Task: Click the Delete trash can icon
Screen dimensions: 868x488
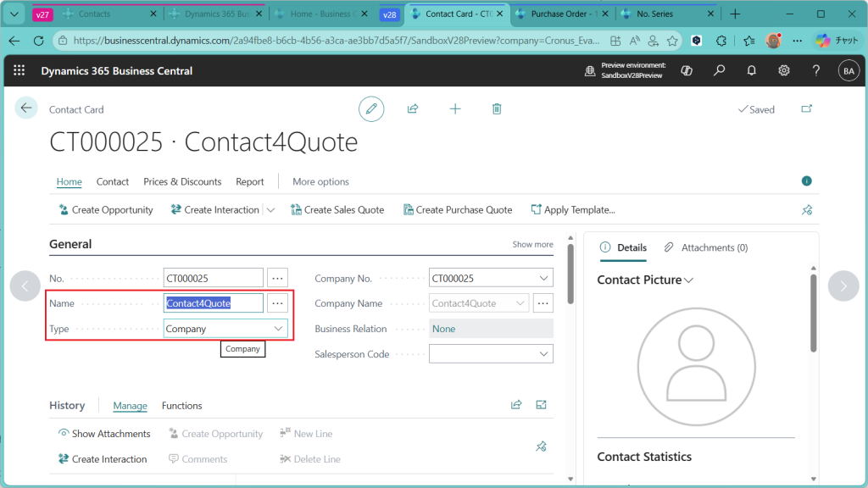Action: [497, 109]
